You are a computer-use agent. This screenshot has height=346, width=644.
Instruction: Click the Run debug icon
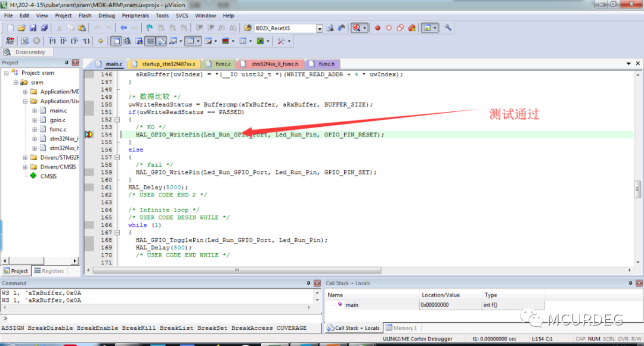pyautogui.click(x=25, y=41)
